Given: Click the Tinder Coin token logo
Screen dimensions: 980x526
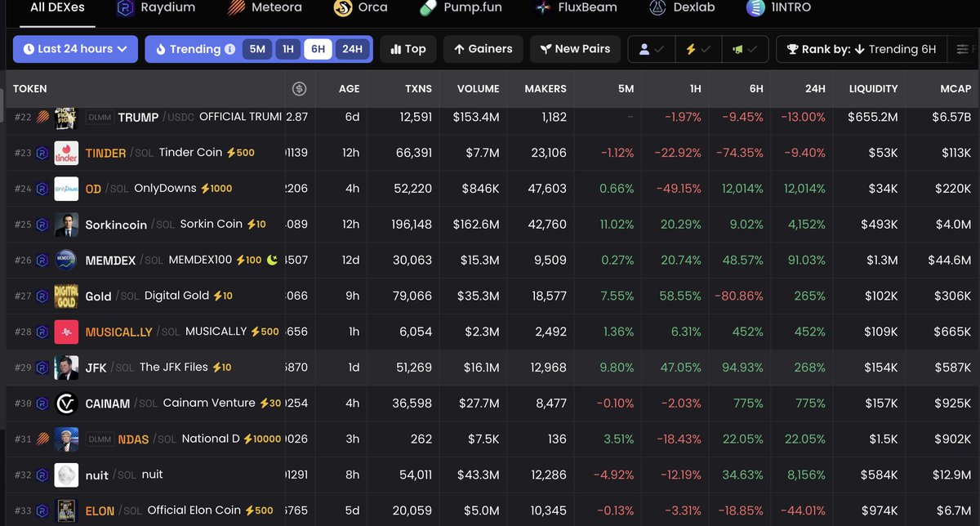Looking at the screenshot, I should (66, 153).
